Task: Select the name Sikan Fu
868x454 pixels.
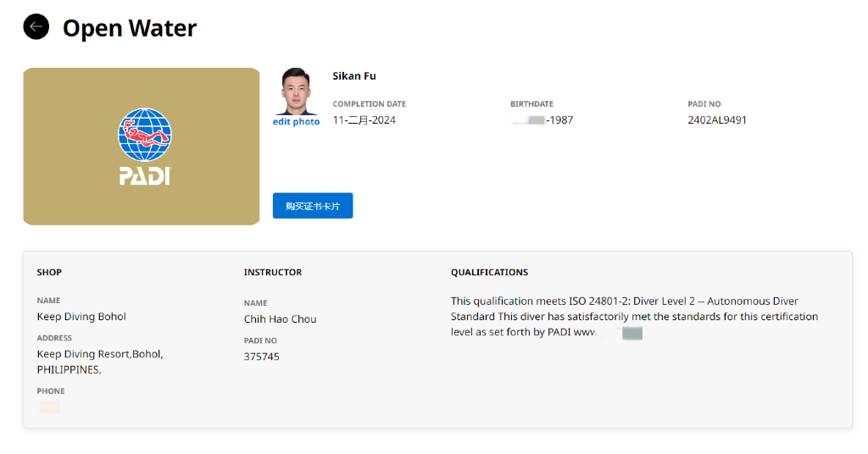Action: [354, 76]
